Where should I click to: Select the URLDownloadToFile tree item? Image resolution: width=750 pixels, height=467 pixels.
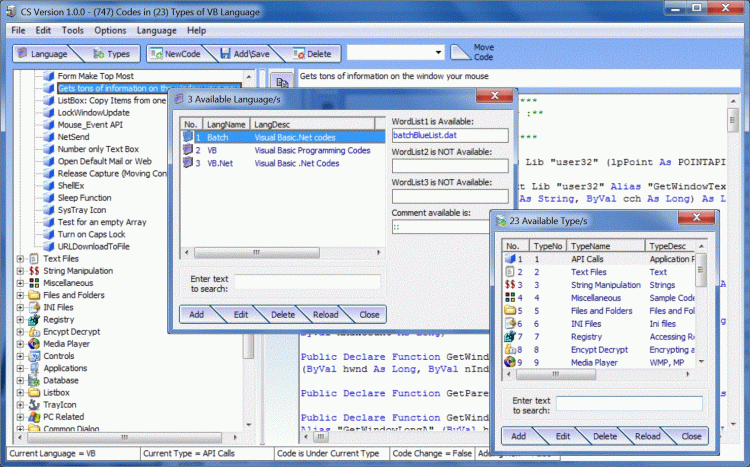[x=93, y=246]
